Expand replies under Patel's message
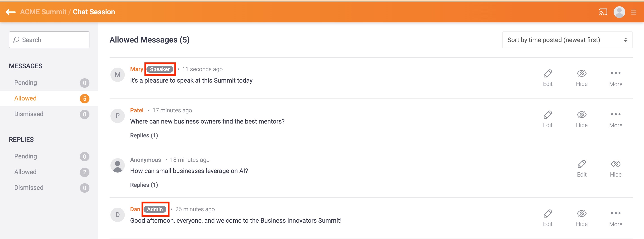 tap(144, 135)
